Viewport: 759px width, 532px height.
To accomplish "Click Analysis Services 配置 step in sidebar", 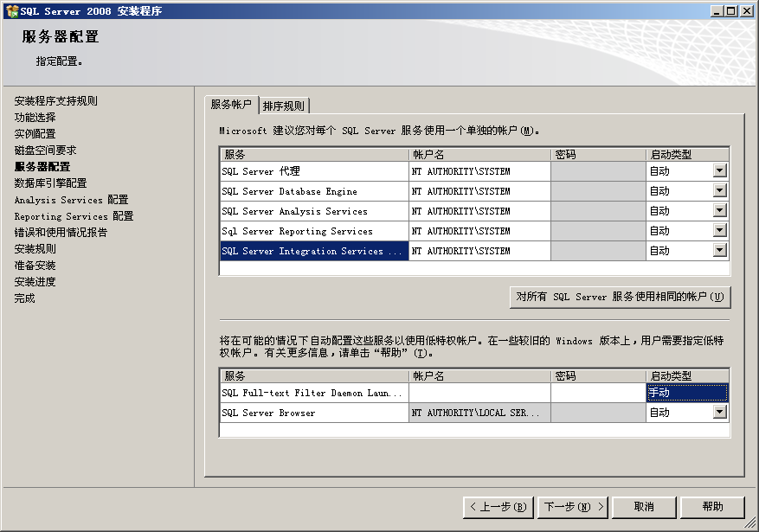I will (x=71, y=200).
